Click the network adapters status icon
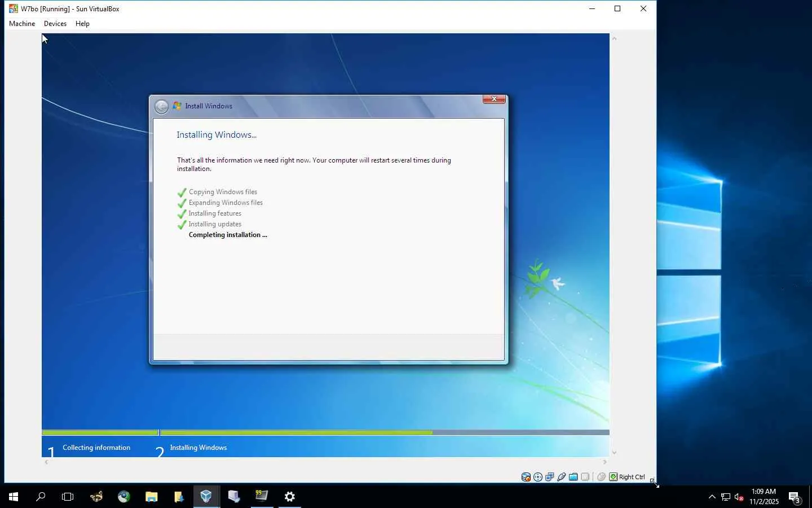 click(550, 477)
